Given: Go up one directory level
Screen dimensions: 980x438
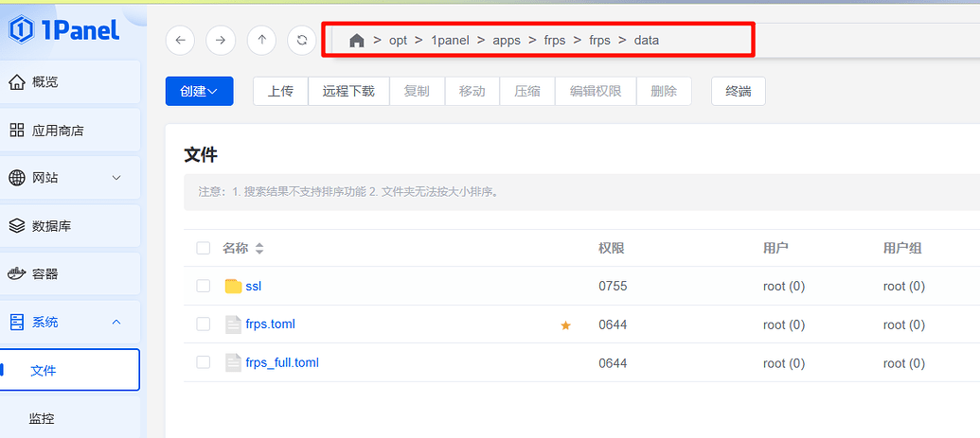Looking at the screenshot, I should [262, 40].
